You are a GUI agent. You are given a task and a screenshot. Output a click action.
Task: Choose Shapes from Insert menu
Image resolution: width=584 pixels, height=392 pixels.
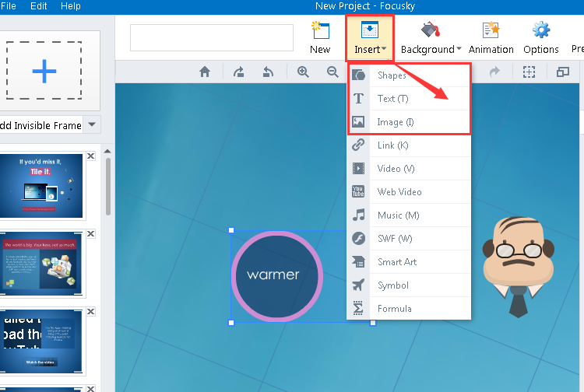click(409, 75)
